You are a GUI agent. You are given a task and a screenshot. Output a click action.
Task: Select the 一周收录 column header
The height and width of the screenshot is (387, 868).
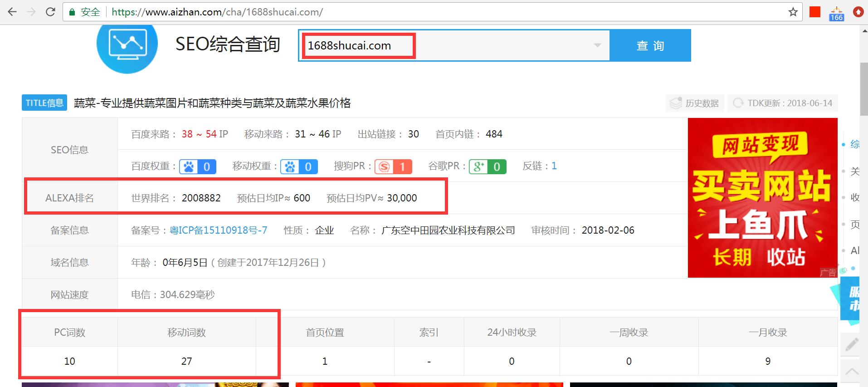tap(629, 333)
